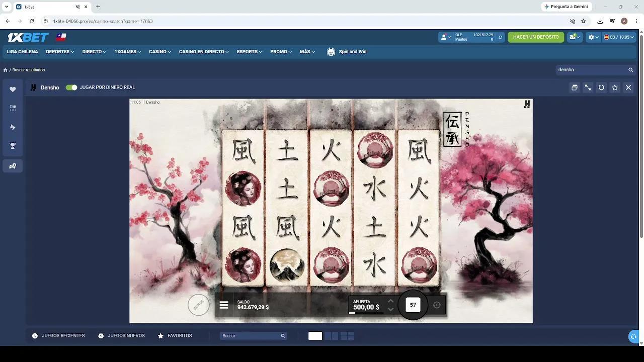Click the flame icon in left sidebar
The height and width of the screenshot is (362, 644).
13,127
